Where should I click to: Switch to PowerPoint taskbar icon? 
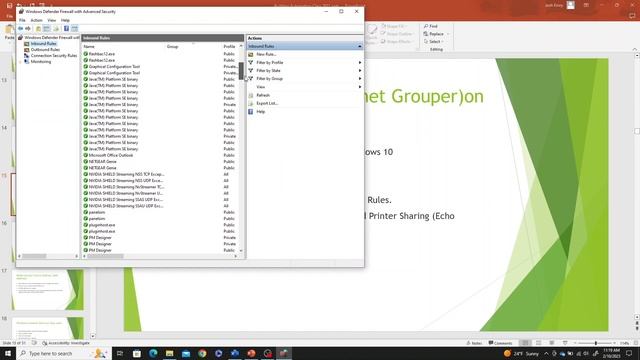point(251,353)
